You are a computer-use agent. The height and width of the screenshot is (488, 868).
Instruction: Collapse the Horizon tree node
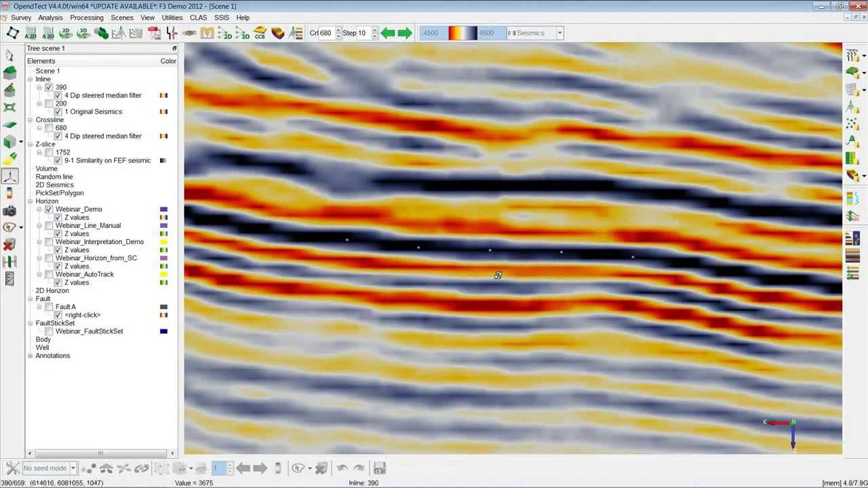pos(30,201)
